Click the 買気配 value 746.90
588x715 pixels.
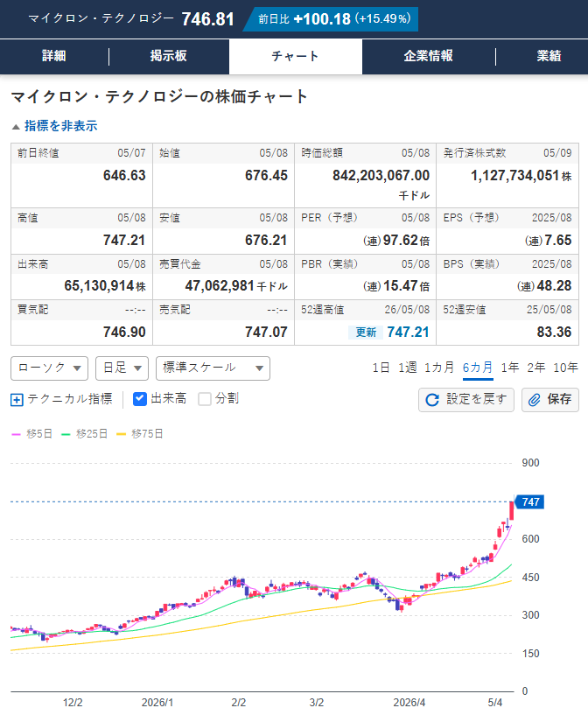pyautogui.click(x=124, y=332)
